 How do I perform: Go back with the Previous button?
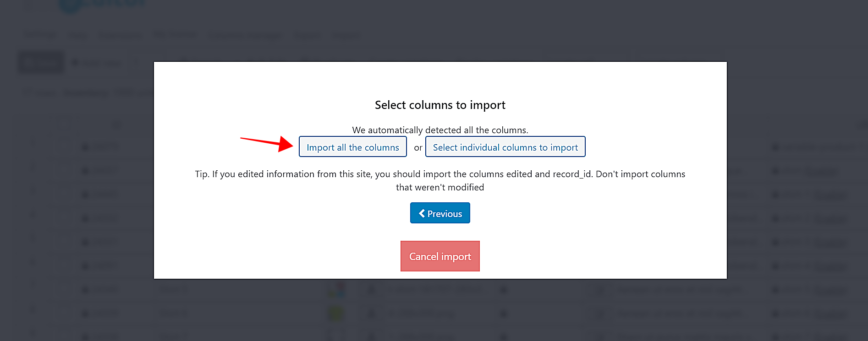click(440, 213)
